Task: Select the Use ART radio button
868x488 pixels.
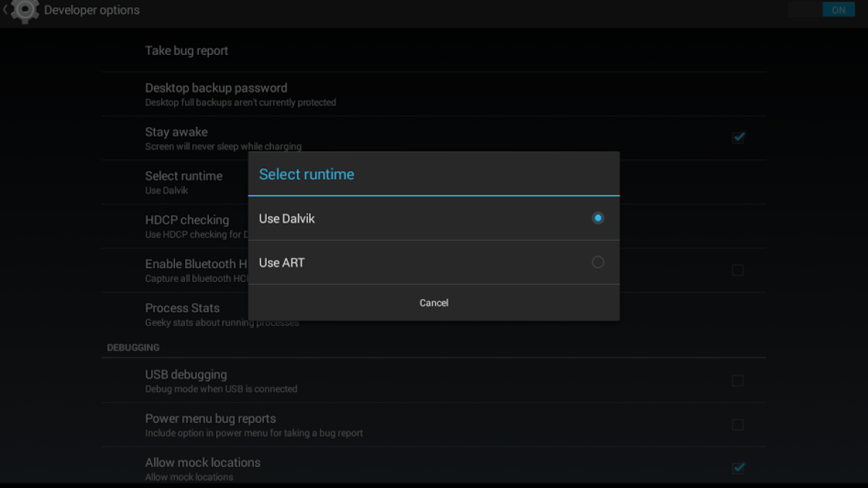Action: (597, 262)
